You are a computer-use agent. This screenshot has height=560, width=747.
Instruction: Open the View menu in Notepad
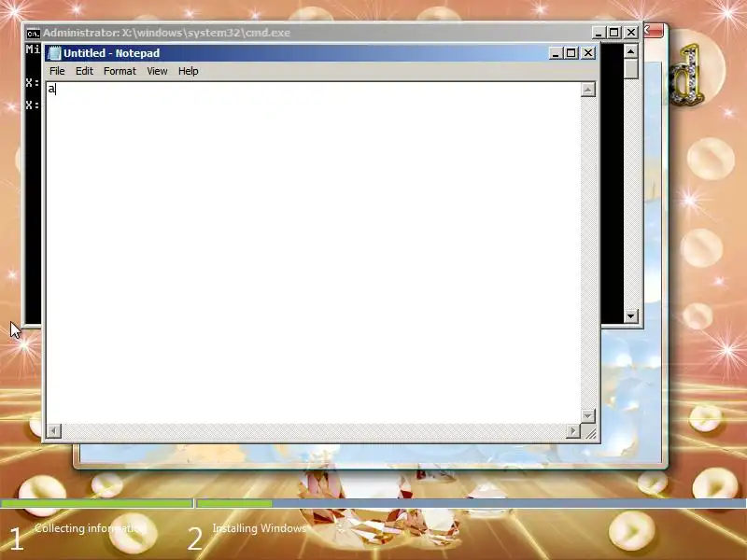(x=157, y=71)
